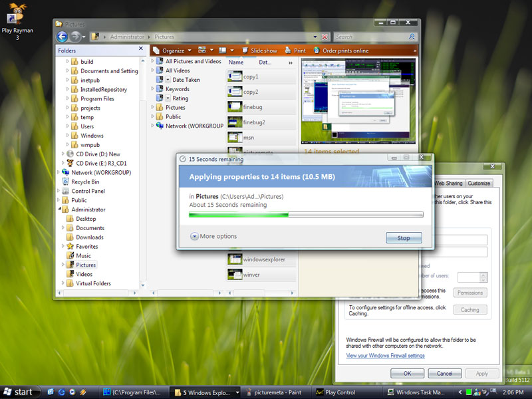Select the copy1 image thumbnail icon
Viewport: 532px width, 399px height.
(x=235, y=76)
